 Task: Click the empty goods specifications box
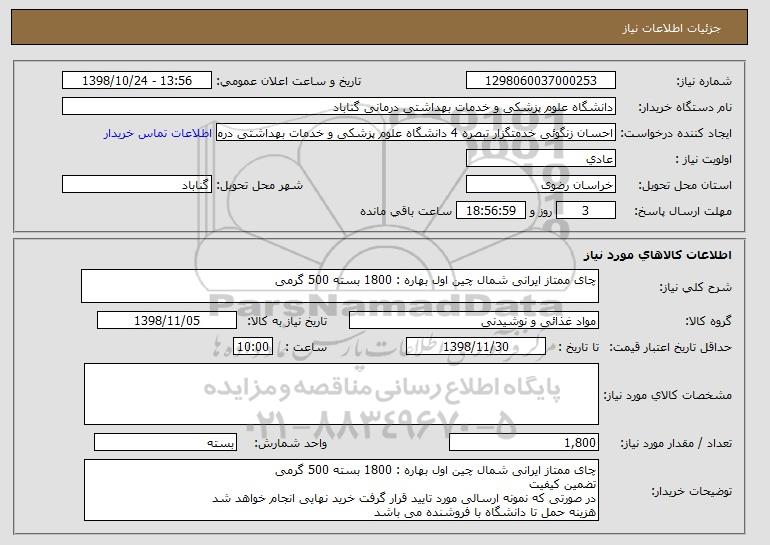(341, 394)
